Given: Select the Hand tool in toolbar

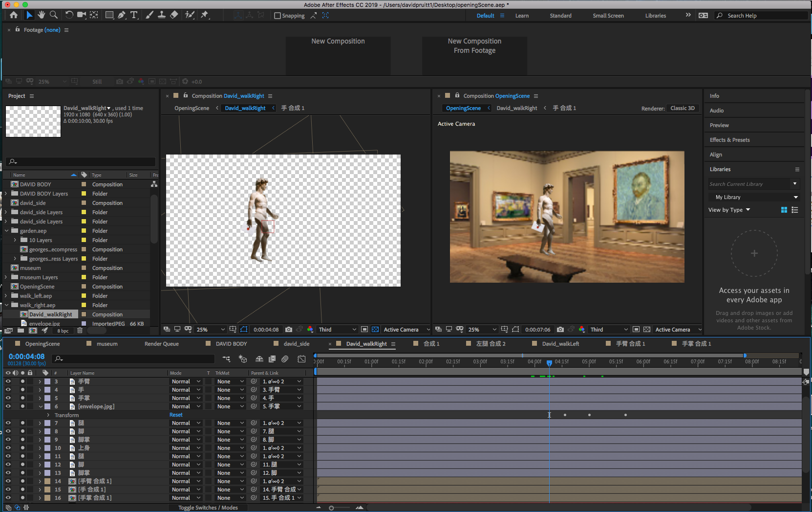Looking at the screenshot, I should coord(42,15).
